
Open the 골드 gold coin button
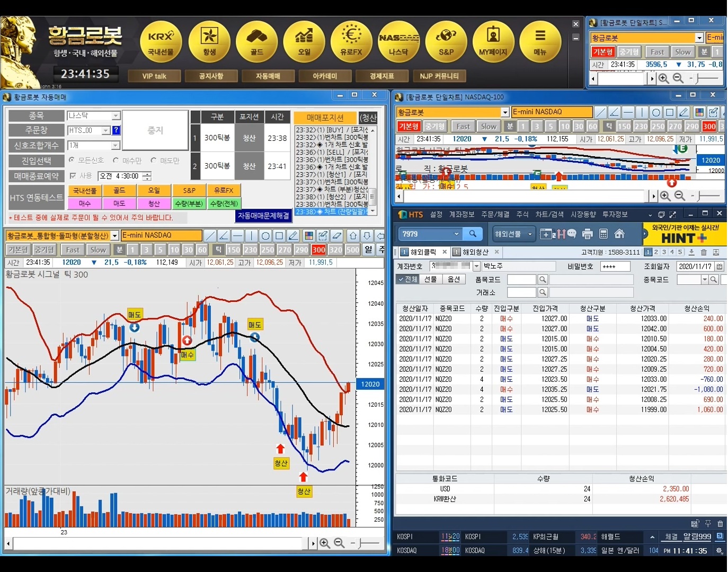(256, 41)
